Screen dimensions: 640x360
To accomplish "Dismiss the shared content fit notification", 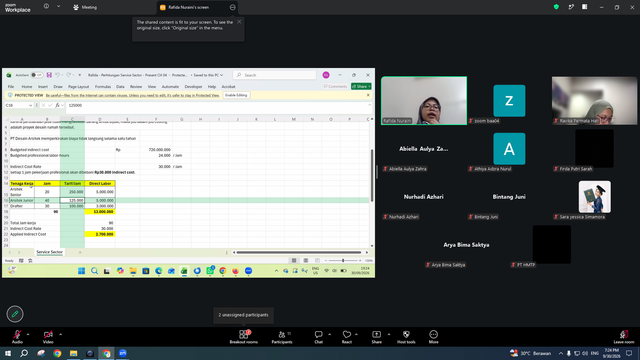I will [x=239, y=22].
